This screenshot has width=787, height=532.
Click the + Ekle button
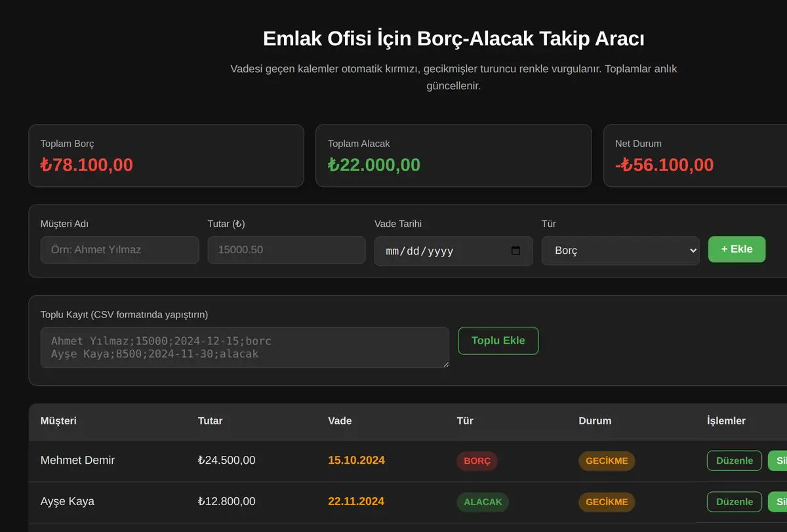pyautogui.click(x=737, y=249)
